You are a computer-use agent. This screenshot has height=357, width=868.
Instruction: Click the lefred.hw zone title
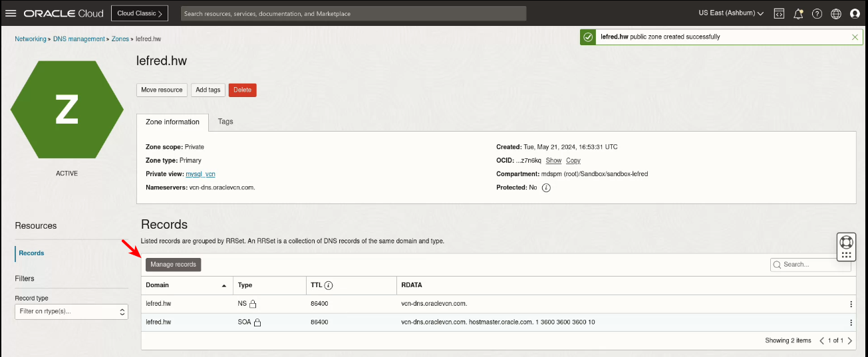(x=162, y=61)
